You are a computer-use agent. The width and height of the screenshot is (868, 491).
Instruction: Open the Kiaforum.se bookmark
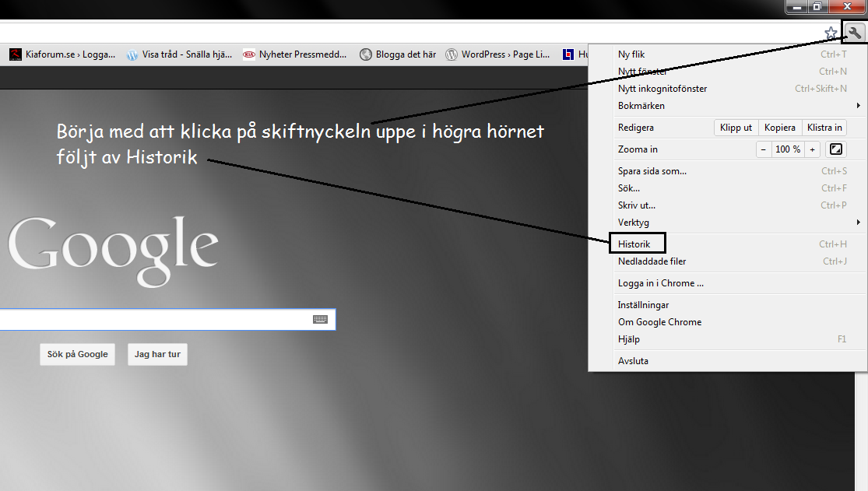[63, 54]
